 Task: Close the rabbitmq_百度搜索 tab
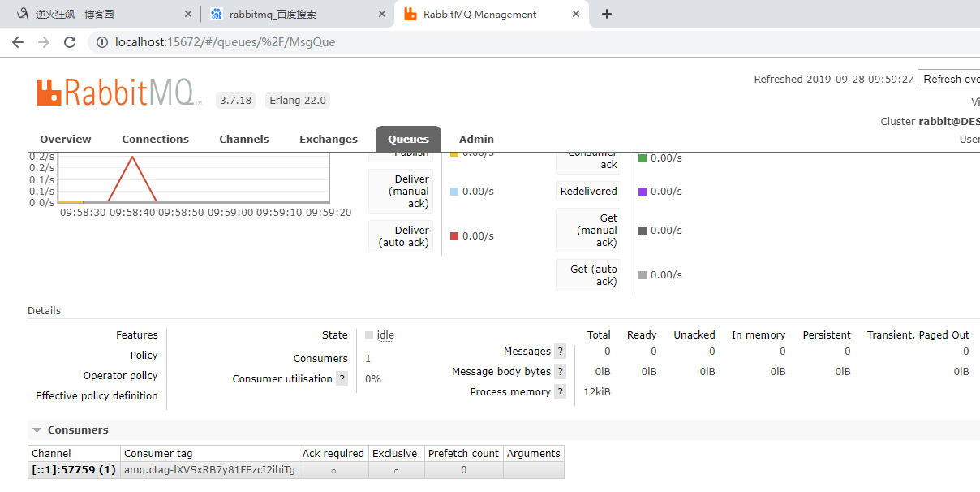click(381, 14)
